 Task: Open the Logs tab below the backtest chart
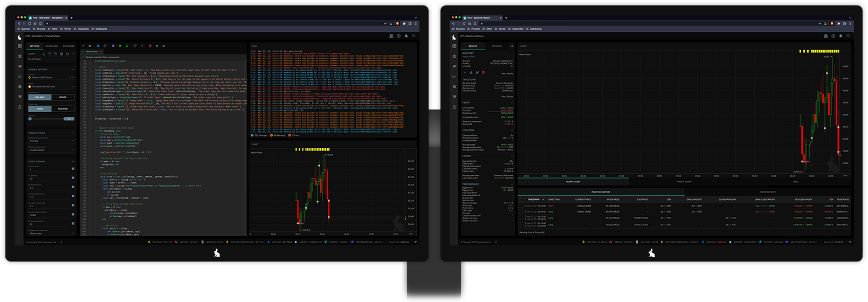point(795,182)
